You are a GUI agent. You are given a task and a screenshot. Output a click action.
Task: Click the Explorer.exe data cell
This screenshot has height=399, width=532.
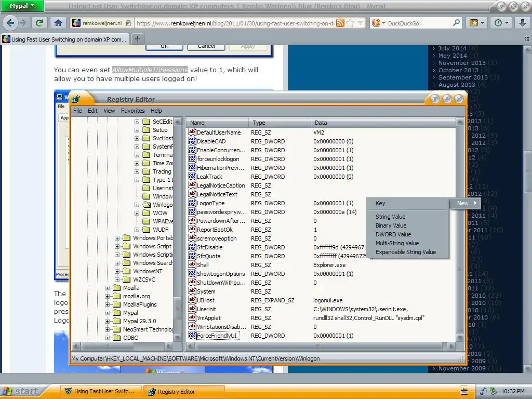329,265
